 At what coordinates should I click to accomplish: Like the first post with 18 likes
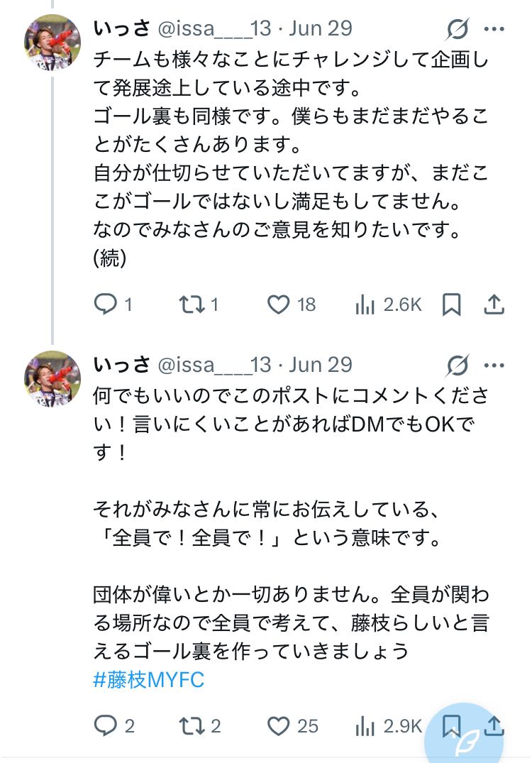(279, 304)
